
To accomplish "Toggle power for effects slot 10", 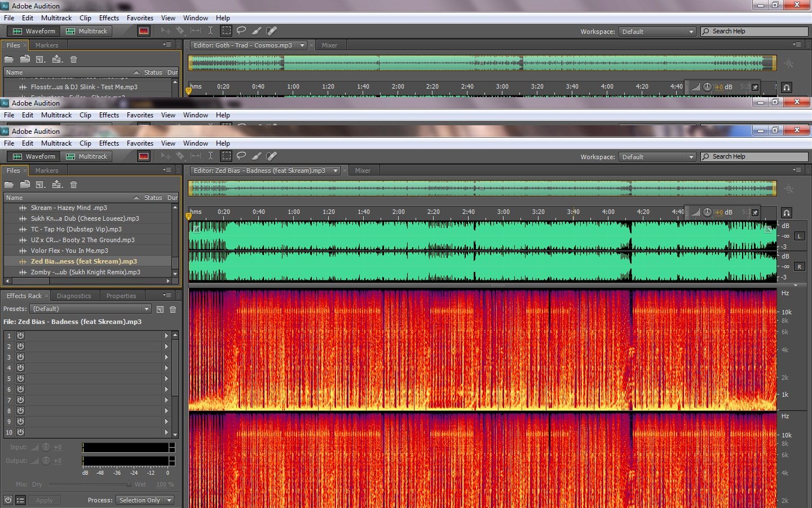I will point(21,432).
